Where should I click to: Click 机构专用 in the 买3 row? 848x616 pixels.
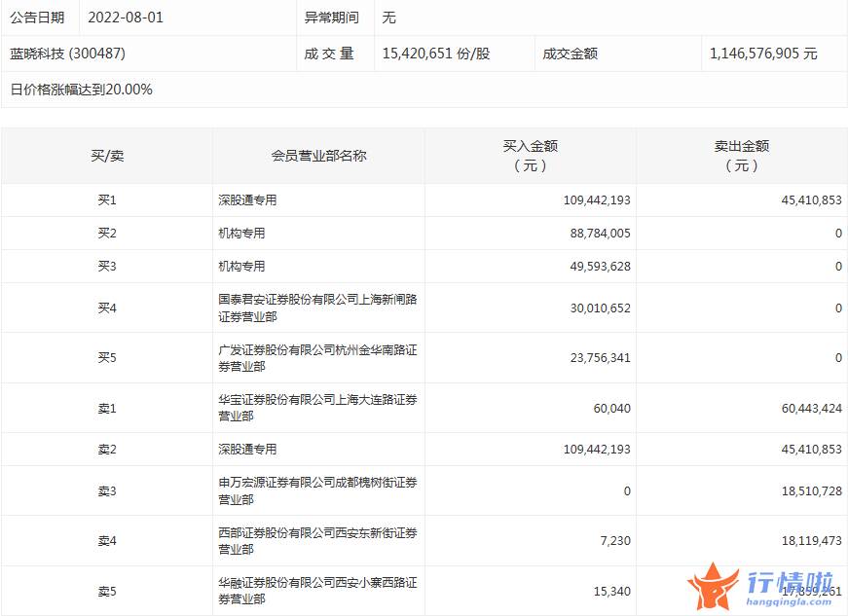[241, 267]
